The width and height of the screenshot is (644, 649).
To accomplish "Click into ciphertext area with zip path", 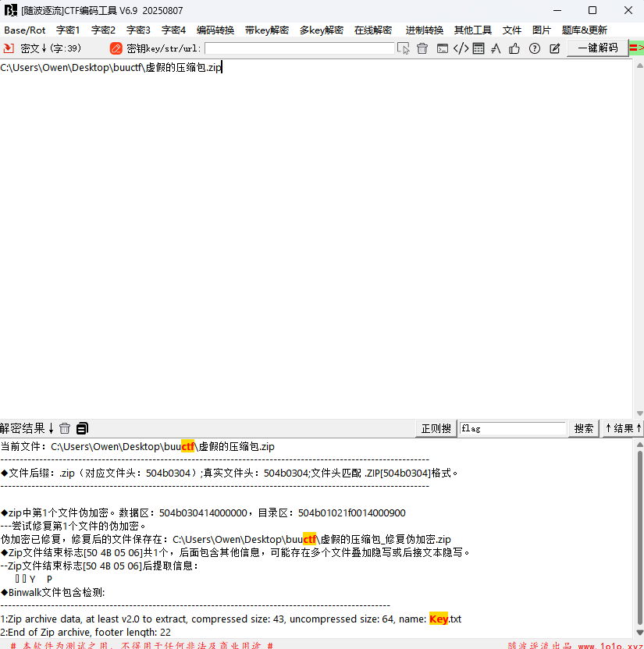I will tap(315, 239).
